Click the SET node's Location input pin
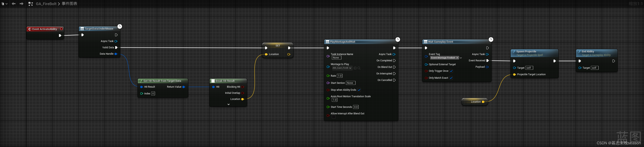The height and width of the screenshot is (147, 644). [x=266, y=54]
